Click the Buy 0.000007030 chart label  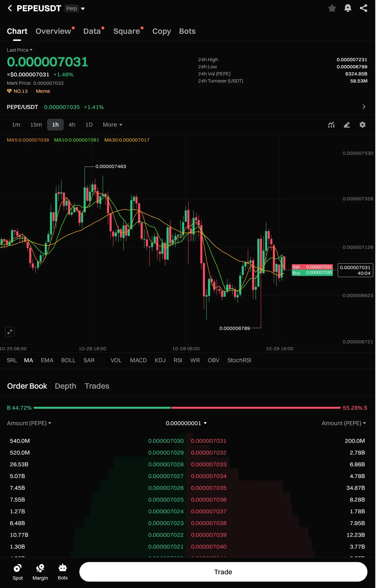312,273
